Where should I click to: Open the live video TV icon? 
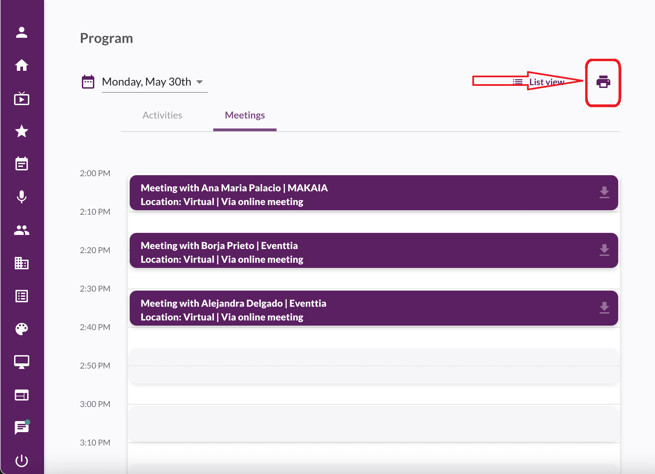[x=21, y=99]
